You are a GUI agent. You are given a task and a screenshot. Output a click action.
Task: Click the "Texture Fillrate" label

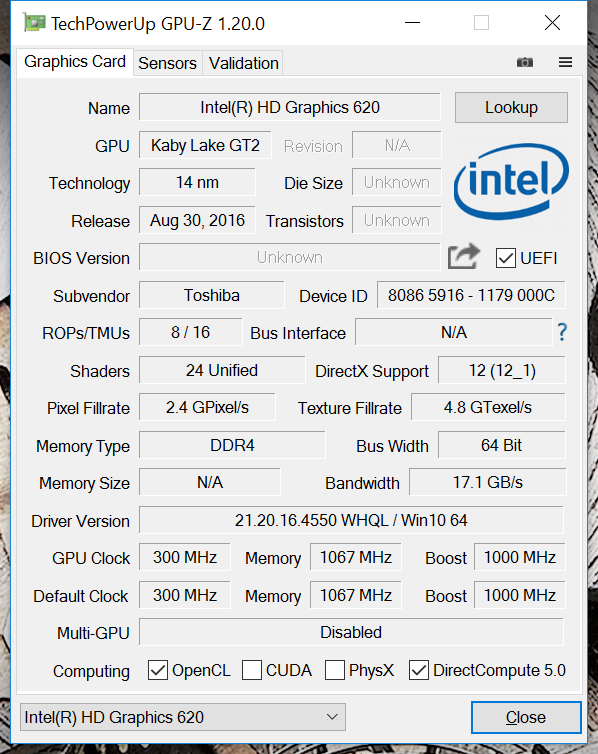[349, 408]
